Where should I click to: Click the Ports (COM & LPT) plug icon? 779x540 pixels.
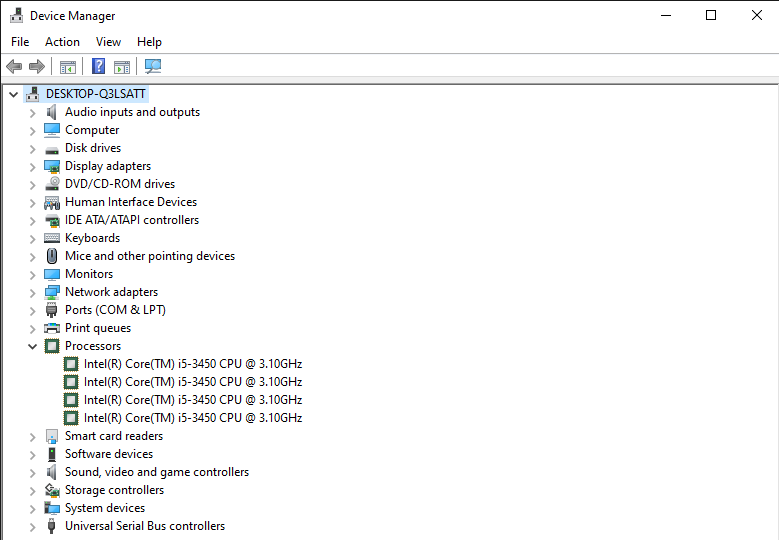click(x=51, y=310)
